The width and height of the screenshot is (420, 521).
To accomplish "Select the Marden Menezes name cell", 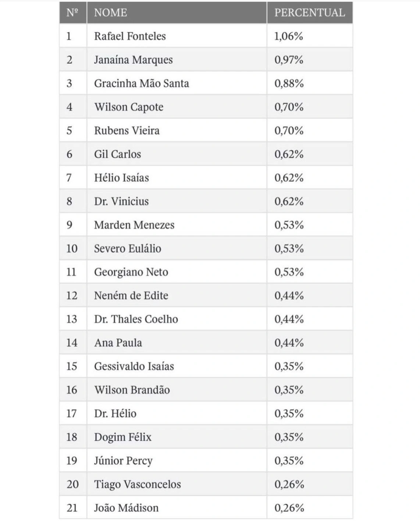I will tap(134, 225).
